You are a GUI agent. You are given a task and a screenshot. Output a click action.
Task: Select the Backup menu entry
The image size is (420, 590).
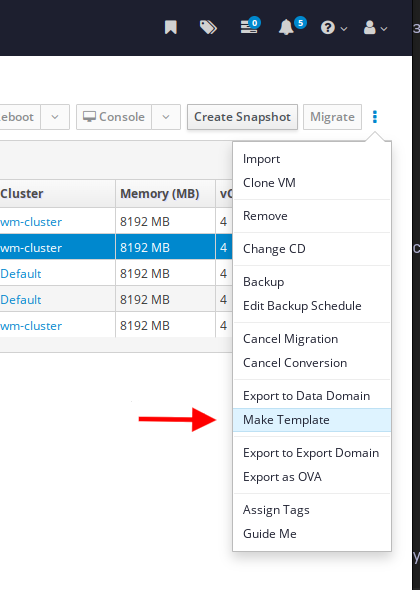pos(312,282)
